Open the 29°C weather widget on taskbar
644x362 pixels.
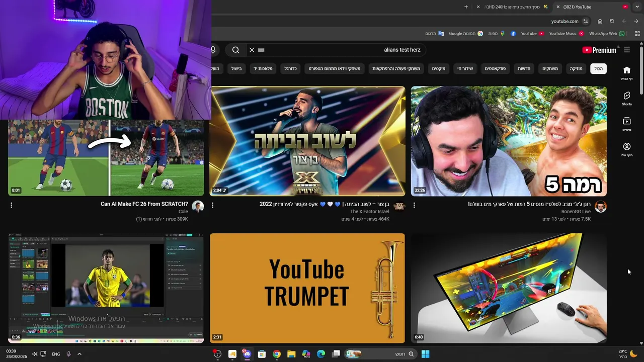point(628,354)
